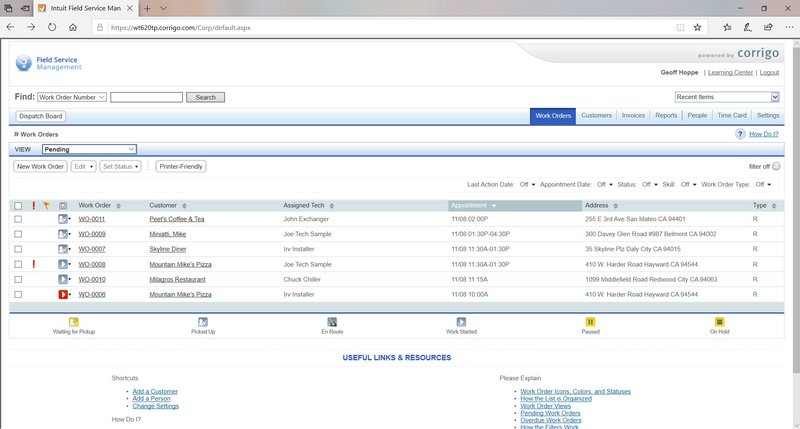Switch to the Settings tab
The image size is (800, 429).
click(768, 115)
